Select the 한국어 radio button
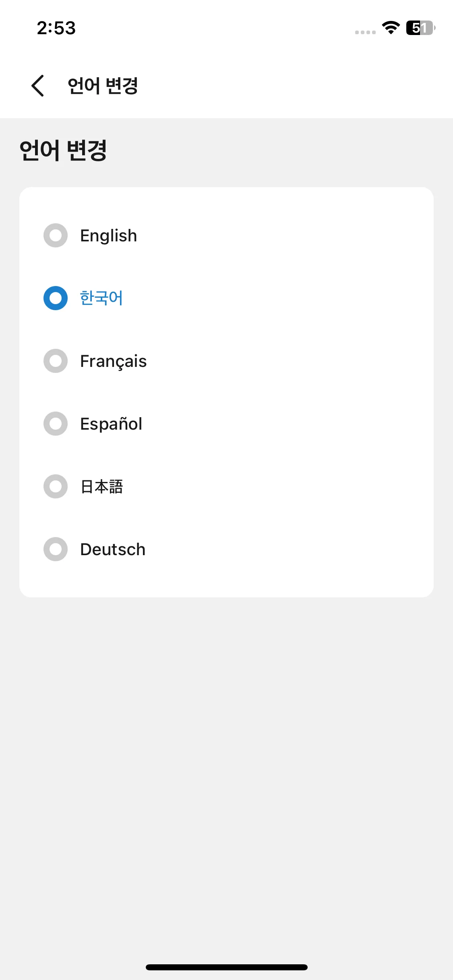 click(x=56, y=298)
